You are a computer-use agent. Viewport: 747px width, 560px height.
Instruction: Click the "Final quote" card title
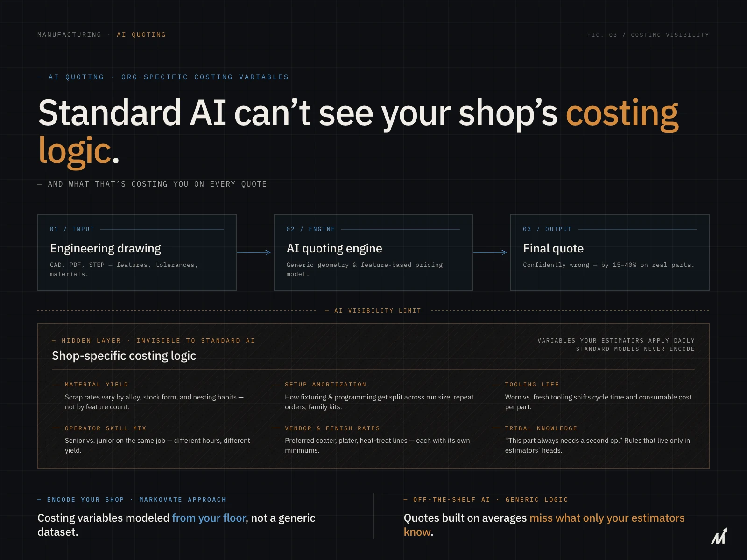553,248
